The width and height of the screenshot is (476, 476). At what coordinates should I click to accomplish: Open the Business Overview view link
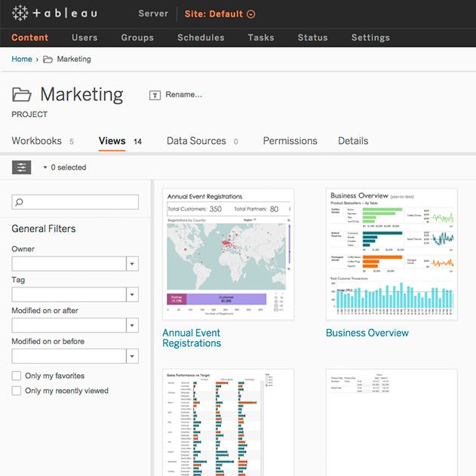coord(367,333)
